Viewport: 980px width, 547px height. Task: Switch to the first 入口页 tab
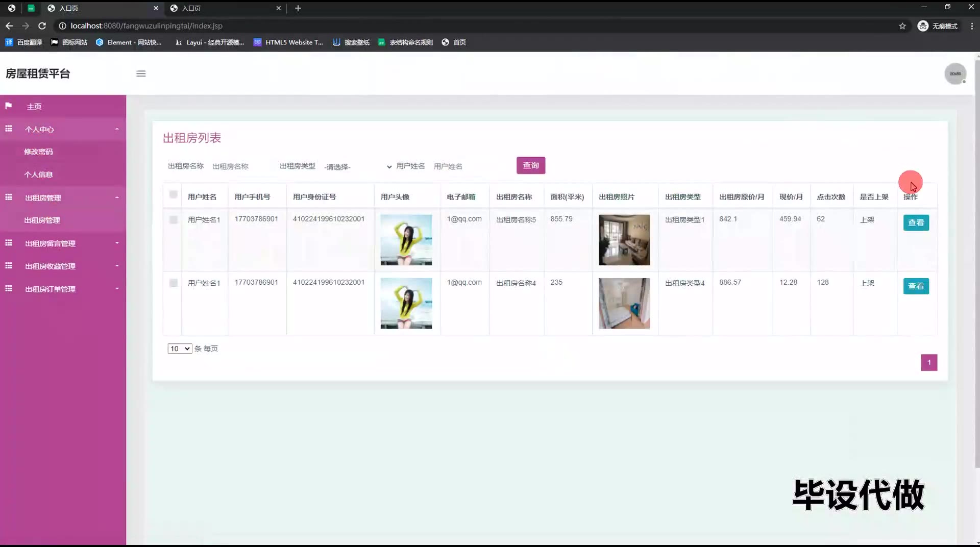(x=102, y=8)
